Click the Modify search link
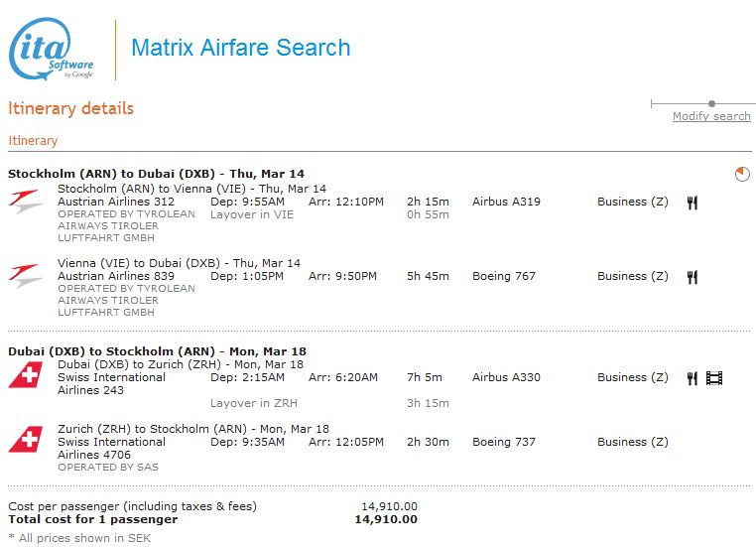The width and height of the screenshot is (756, 547). (711, 116)
